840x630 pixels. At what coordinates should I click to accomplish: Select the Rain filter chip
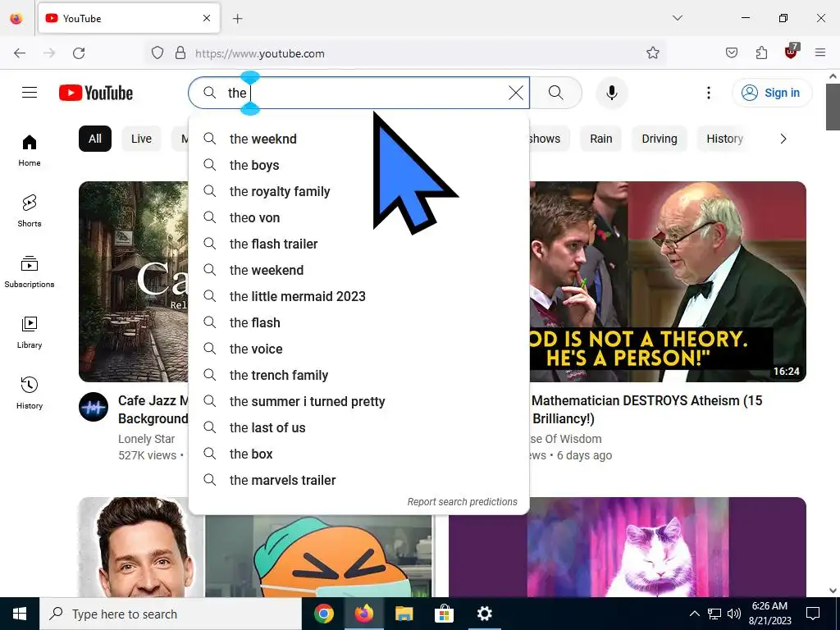click(x=601, y=139)
